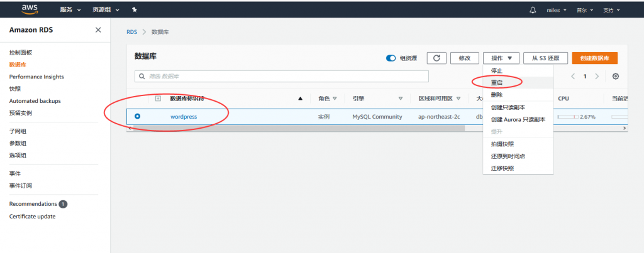The height and width of the screenshot is (253, 644).
Task: Toggle the group resources switch
Action: [391, 58]
